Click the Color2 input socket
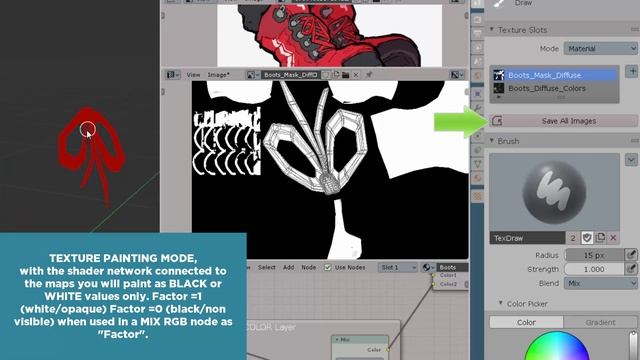The image size is (640, 360). coord(433,284)
